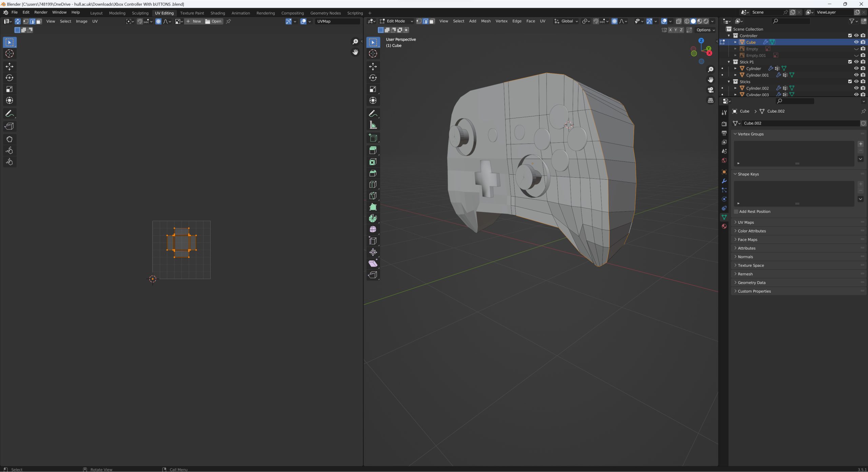This screenshot has width=868, height=472.
Task: Hide the Cube object in outliner
Action: click(856, 42)
